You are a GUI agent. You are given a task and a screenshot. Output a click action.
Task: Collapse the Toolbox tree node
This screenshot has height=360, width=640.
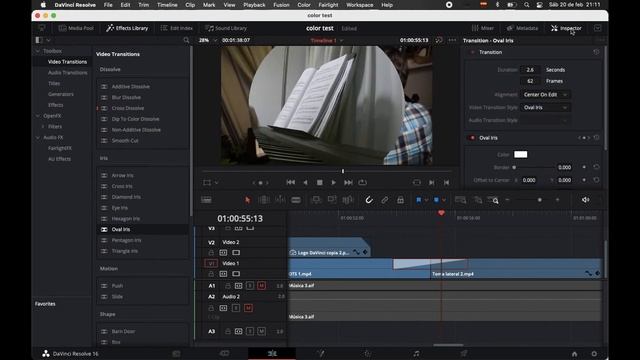(38, 51)
